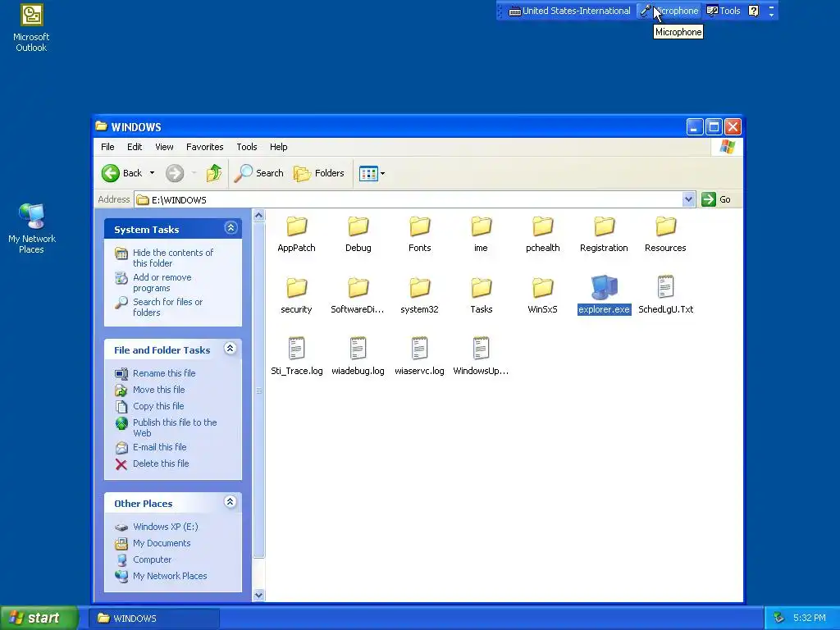Open the language bar Tools menu

724,11
